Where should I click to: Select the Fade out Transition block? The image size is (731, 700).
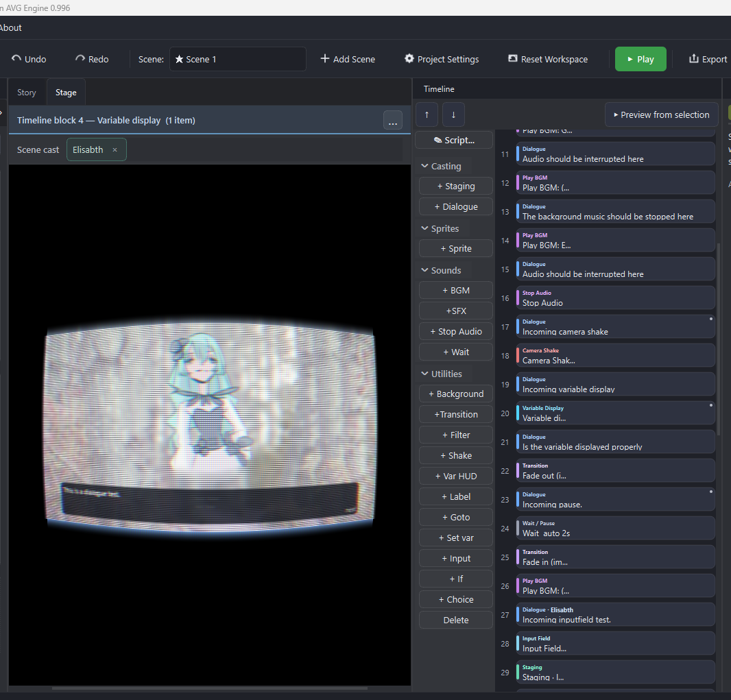tap(615, 471)
